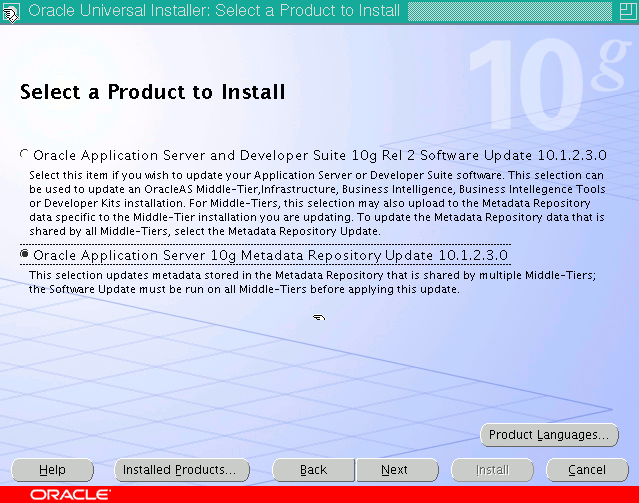The height and width of the screenshot is (503, 639).
Task: Click the 'Oracle Application Server 10g Metadata Repository Update' label
Action: (271, 256)
